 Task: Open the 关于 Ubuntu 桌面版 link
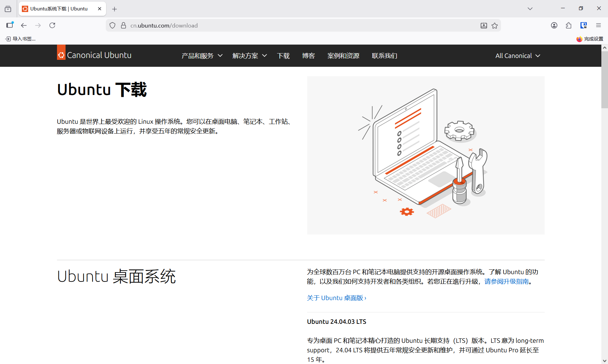click(336, 298)
